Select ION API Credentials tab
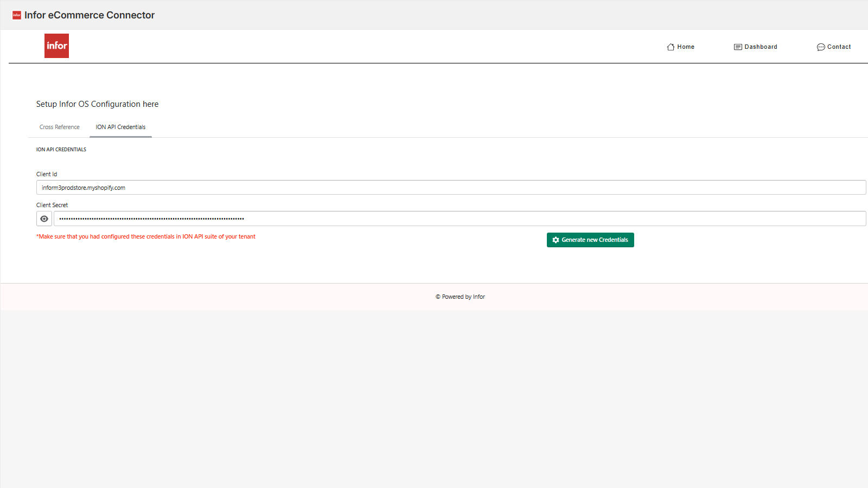Screen dimensions: 868x488 pos(120,127)
